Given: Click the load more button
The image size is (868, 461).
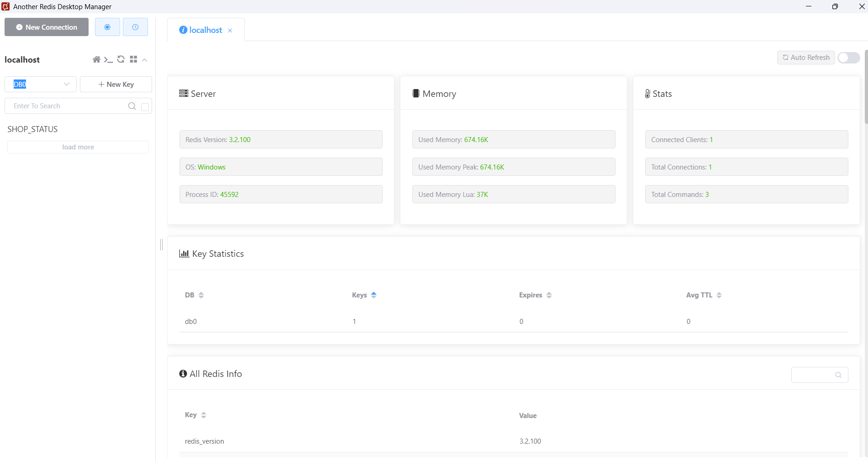Looking at the screenshot, I should (78, 147).
